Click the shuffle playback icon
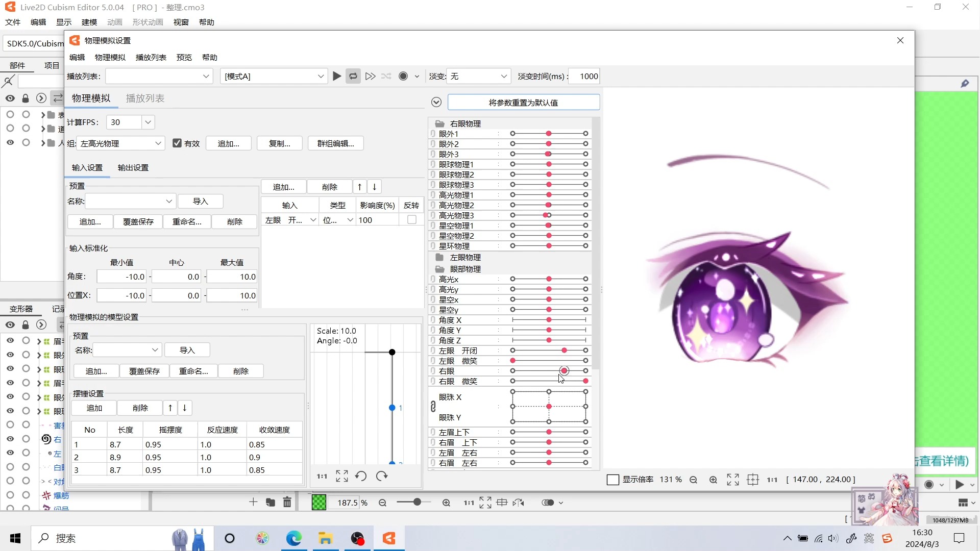 pyautogui.click(x=386, y=77)
